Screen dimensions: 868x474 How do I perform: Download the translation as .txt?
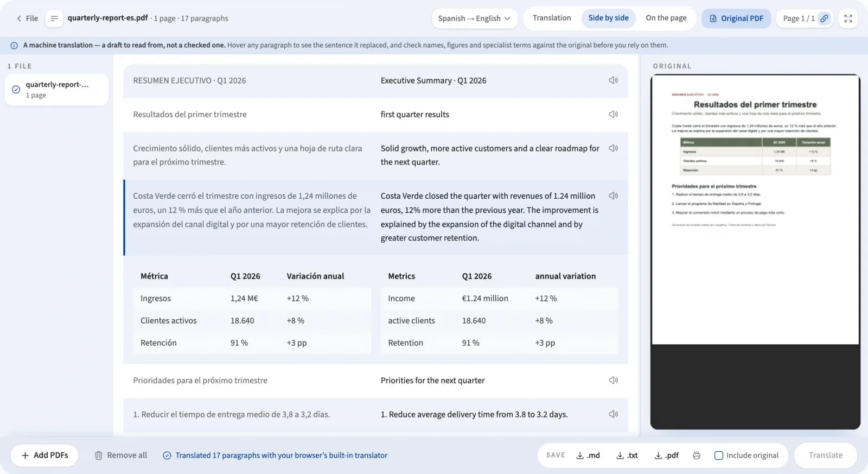tap(627, 456)
